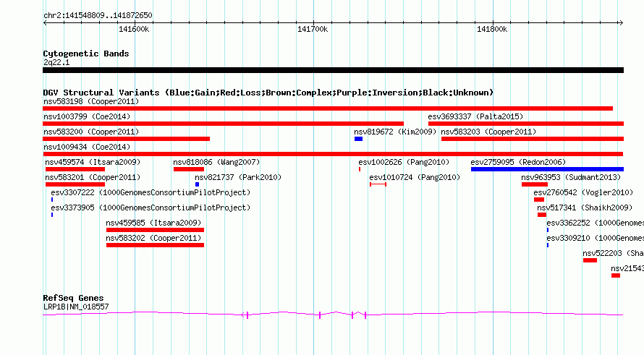
Task: Click the nsv819672 (Kim2009) blue gain bar
Action: (x=358, y=139)
